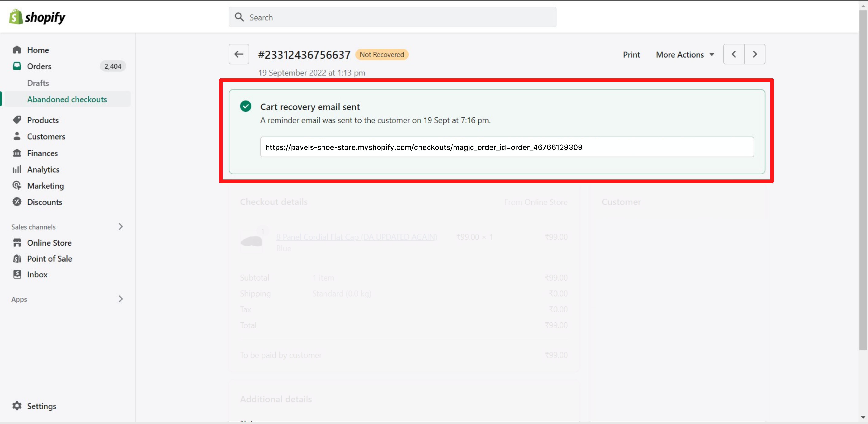
Task: Click the flat cap product thumbnail
Action: tap(251, 241)
